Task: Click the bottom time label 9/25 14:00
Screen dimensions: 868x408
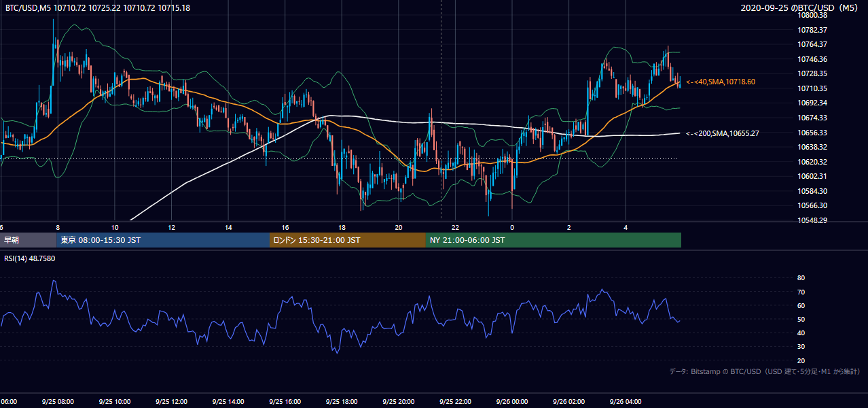Action: 228,402
